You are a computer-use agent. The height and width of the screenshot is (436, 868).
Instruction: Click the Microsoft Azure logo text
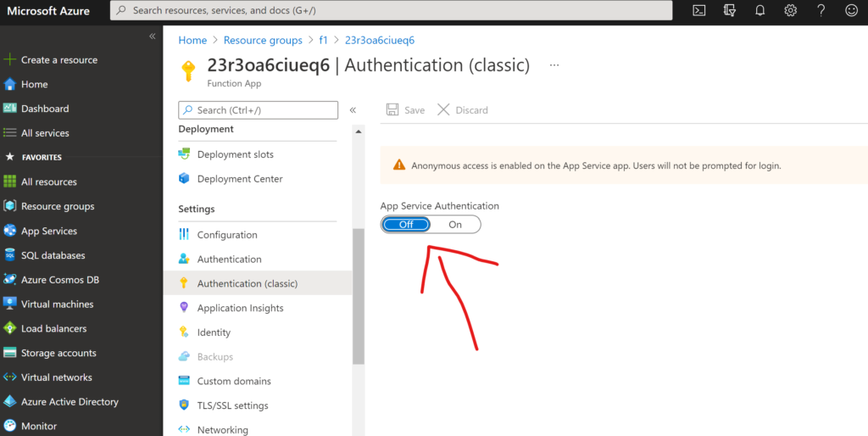[48, 11]
